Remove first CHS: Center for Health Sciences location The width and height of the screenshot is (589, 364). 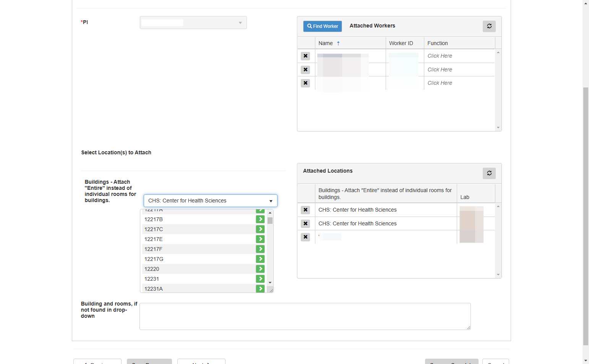click(x=305, y=210)
